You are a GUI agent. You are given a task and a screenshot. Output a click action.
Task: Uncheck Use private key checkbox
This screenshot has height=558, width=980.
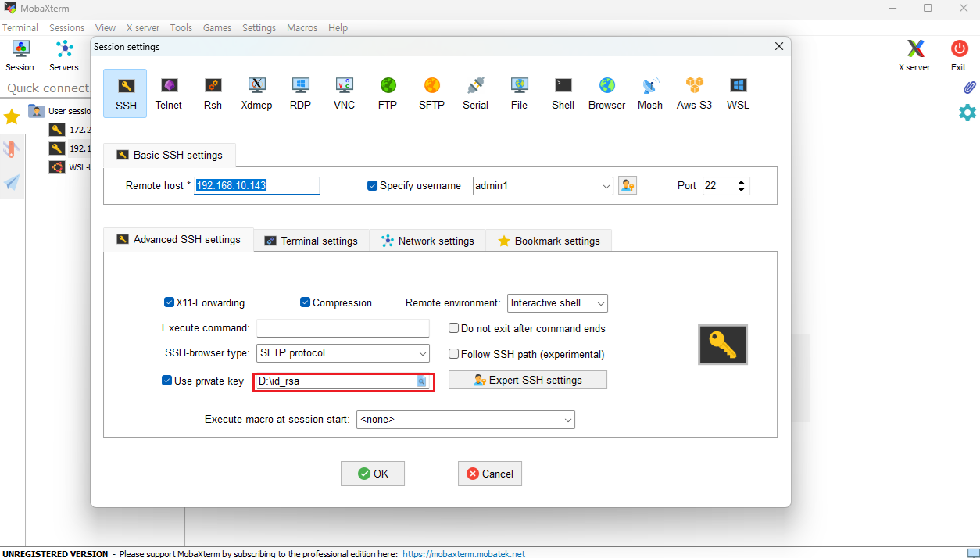tap(166, 381)
